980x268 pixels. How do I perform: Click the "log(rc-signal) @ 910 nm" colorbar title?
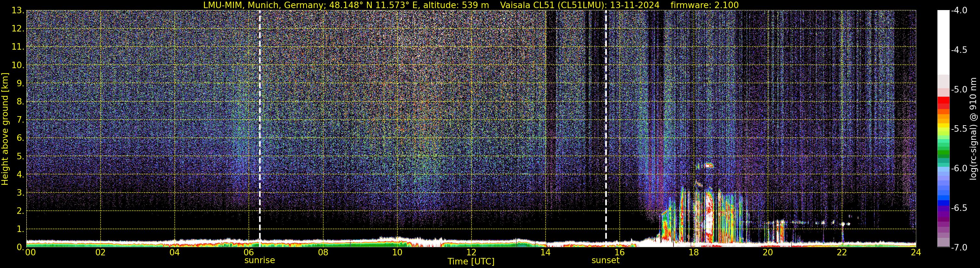[973, 129]
